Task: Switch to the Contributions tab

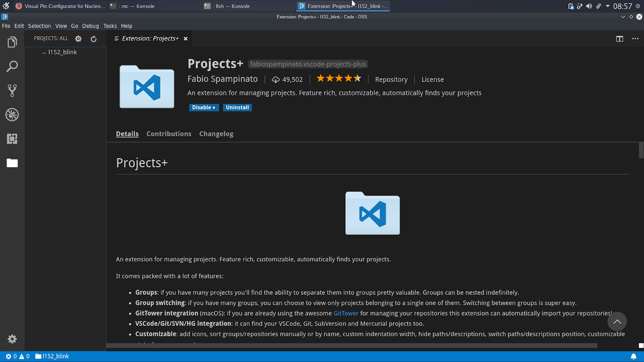Action: tap(169, 134)
